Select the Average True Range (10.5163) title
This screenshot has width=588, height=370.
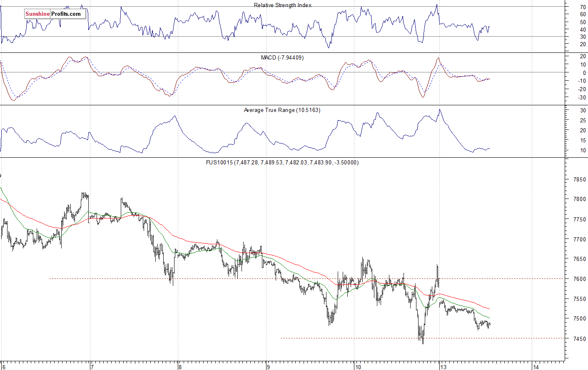[x=282, y=110]
